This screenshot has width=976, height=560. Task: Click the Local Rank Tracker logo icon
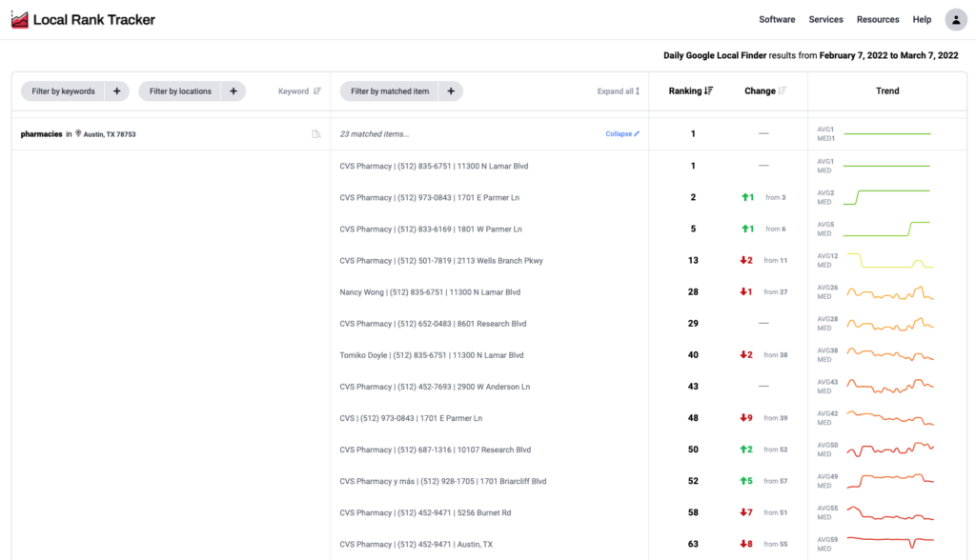19,20
